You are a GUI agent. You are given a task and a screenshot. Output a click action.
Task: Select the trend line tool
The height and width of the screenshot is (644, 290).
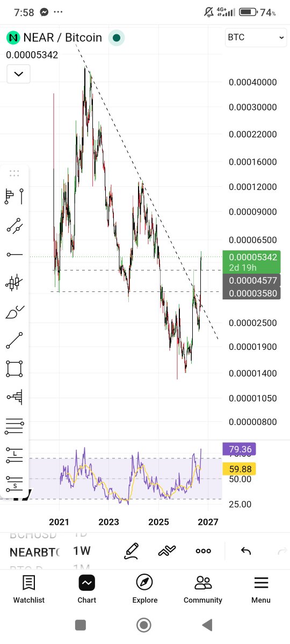tap(15, 340)
